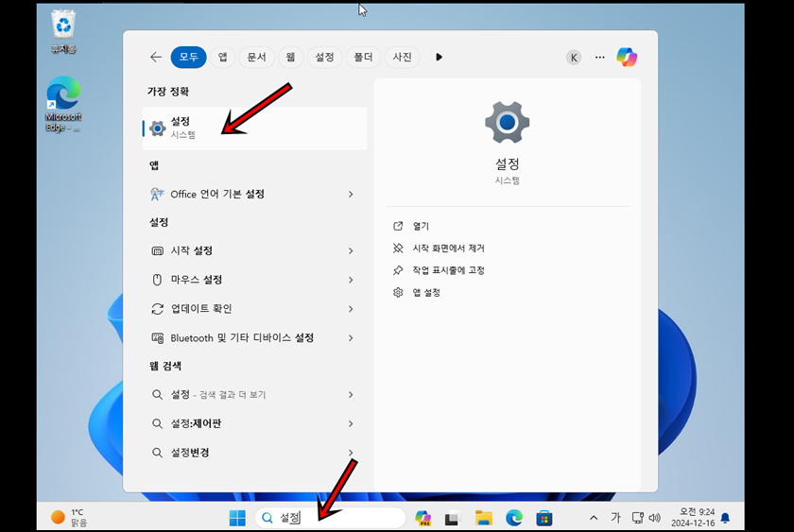Select the 폴더 filter tab

(363, 58)
